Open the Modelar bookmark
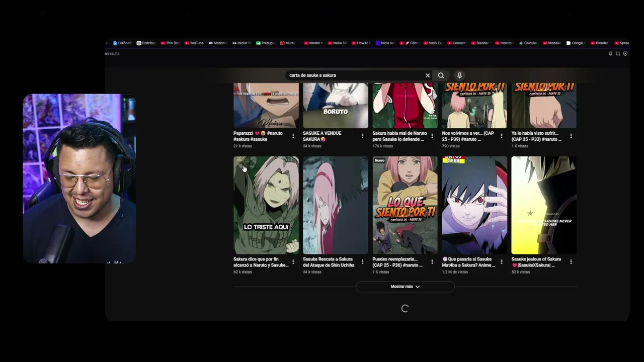The height and width of the screenshot is (362, 644). (552, 43)
